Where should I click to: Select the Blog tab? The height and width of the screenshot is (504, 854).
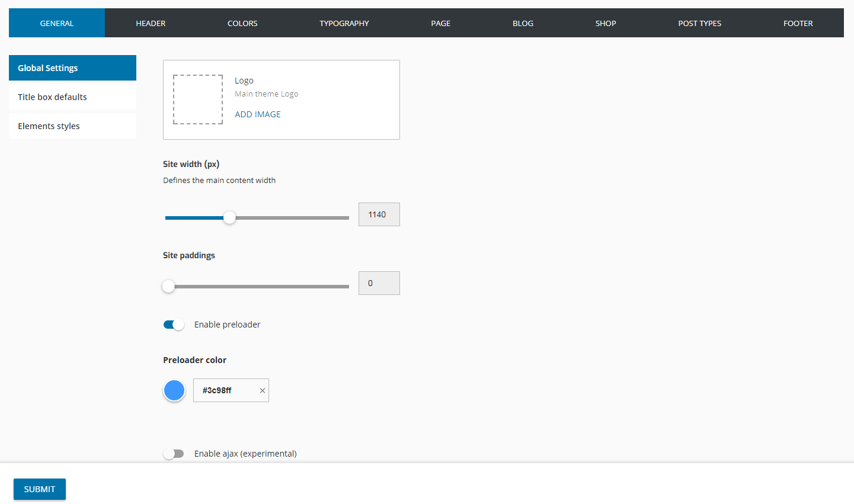coord(523,23)
